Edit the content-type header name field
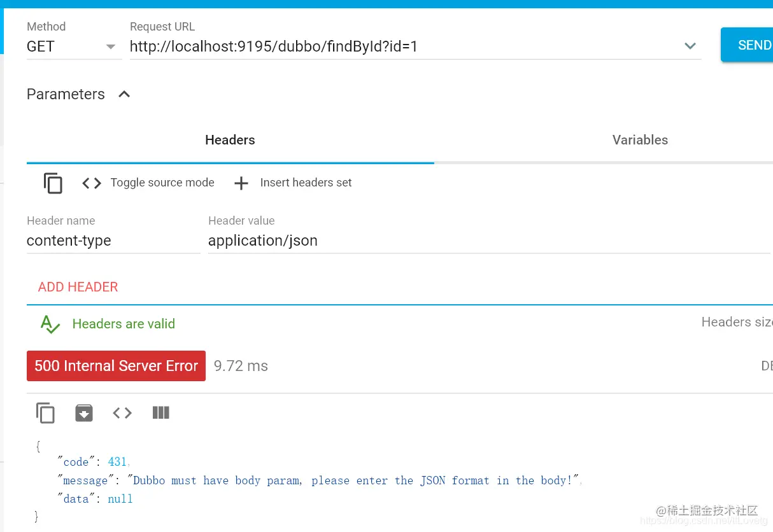The height and width of the screenshot is (532, 773). click(113, 241)
